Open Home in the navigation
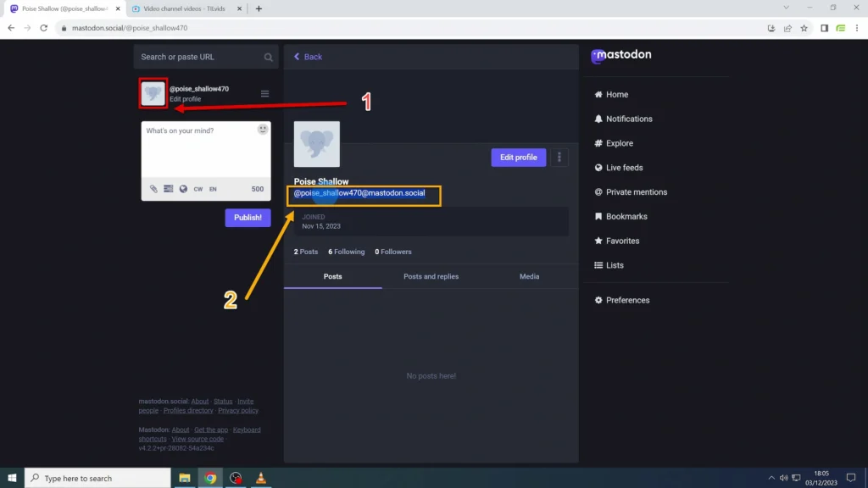 point(611,95)
